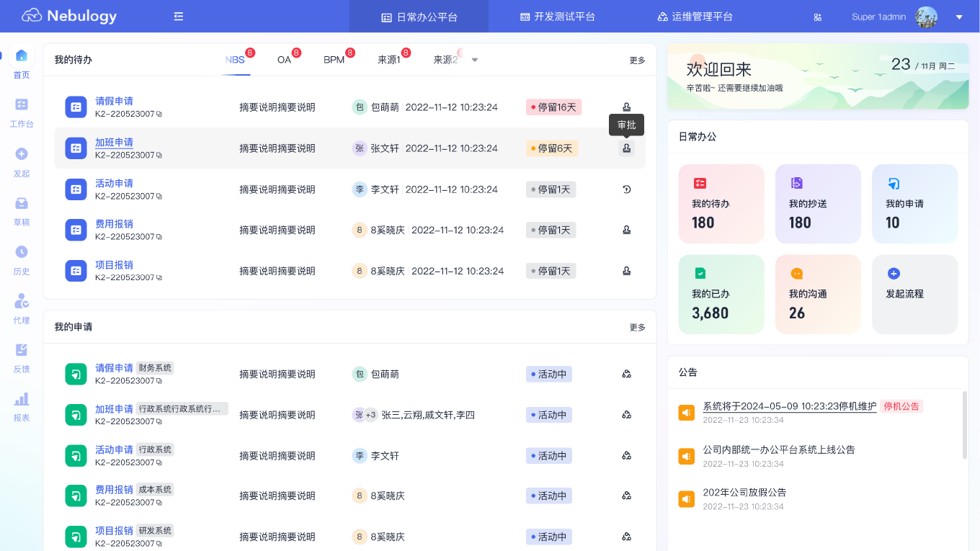
Task: Click approve icon for 项目报销 to-do row
Action: (627, 271)
